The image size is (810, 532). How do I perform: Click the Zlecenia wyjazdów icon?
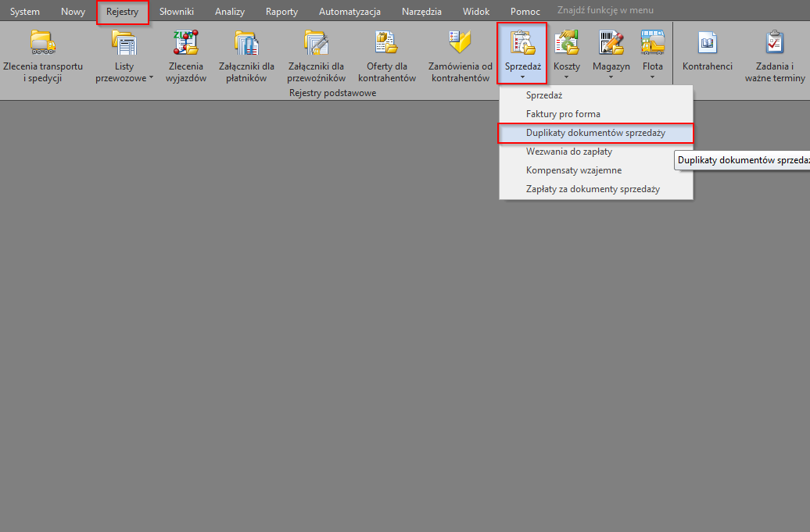(185, 55)
